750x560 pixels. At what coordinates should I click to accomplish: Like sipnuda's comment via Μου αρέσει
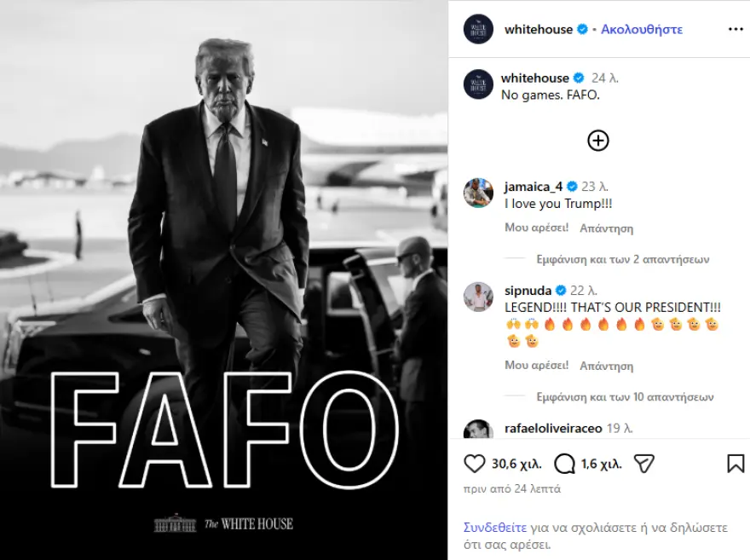click(x=537, y=366)
